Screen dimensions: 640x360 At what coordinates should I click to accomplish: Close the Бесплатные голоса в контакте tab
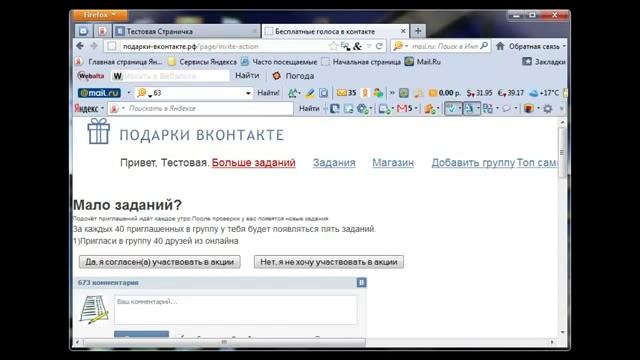point(403,31)
